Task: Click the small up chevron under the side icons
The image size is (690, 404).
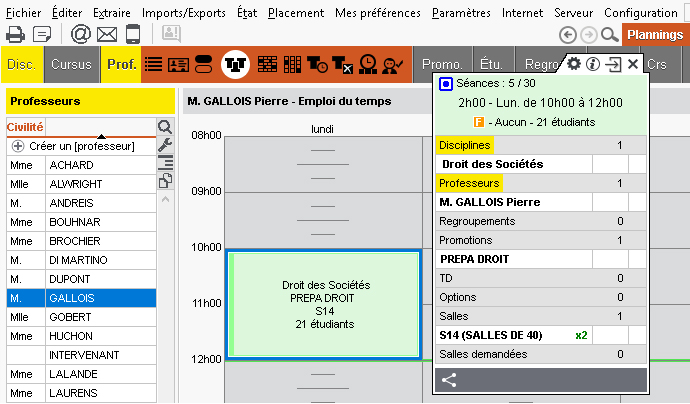Action: [x=165, y=199]
